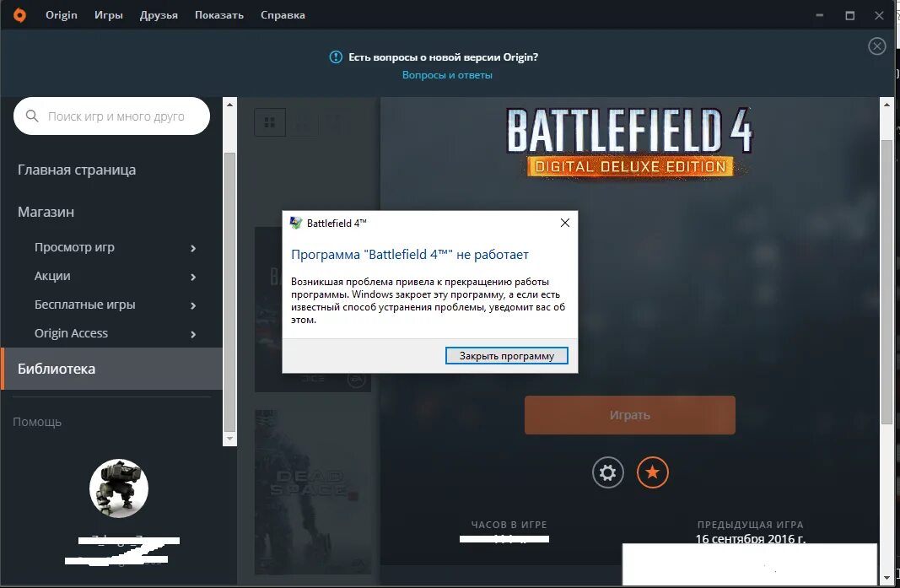Click the Играть button
The image size is (900, 588).
(629, 414)
